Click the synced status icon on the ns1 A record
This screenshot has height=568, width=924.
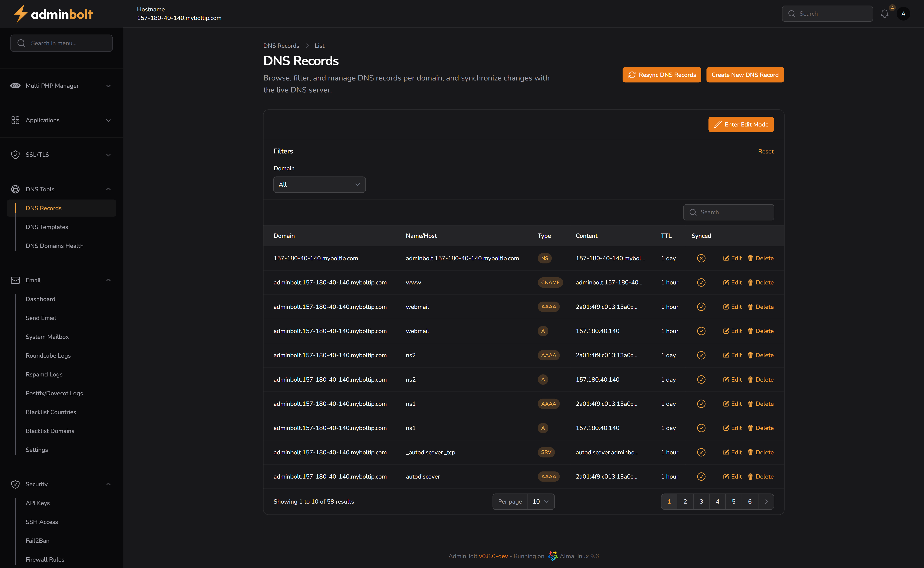point(701,428)
